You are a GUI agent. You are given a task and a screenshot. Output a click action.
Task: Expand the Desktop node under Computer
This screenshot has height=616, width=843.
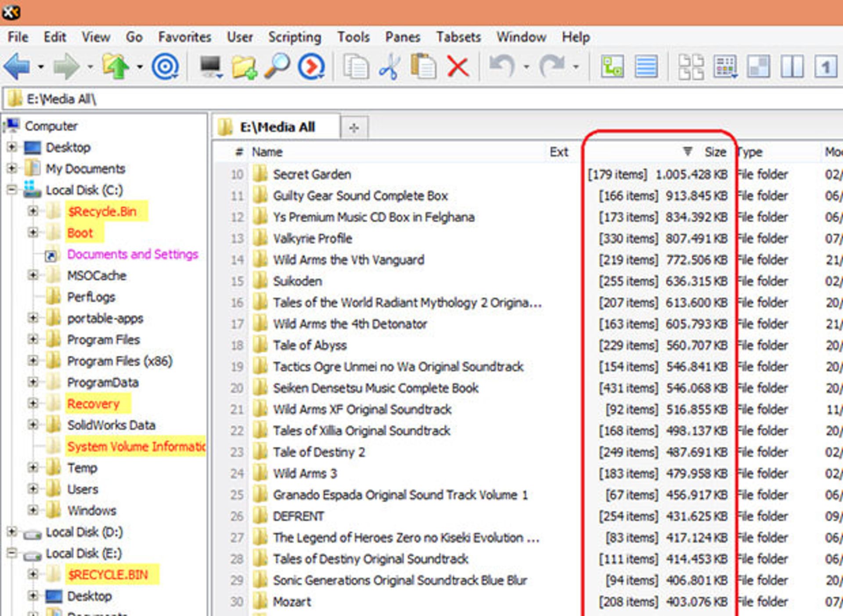(x=12, y=147)
